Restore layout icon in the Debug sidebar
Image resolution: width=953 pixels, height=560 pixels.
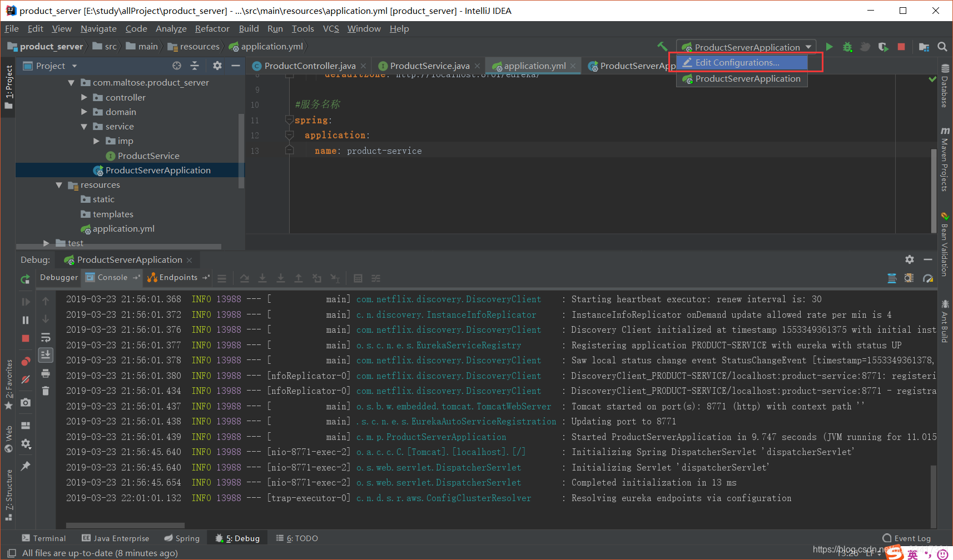(x=26, y=425)
